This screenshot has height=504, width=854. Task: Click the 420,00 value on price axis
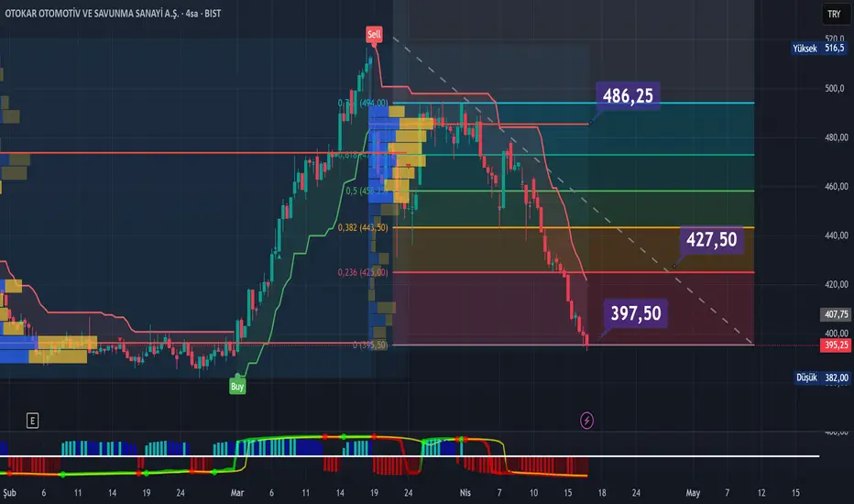click(836, 284)
